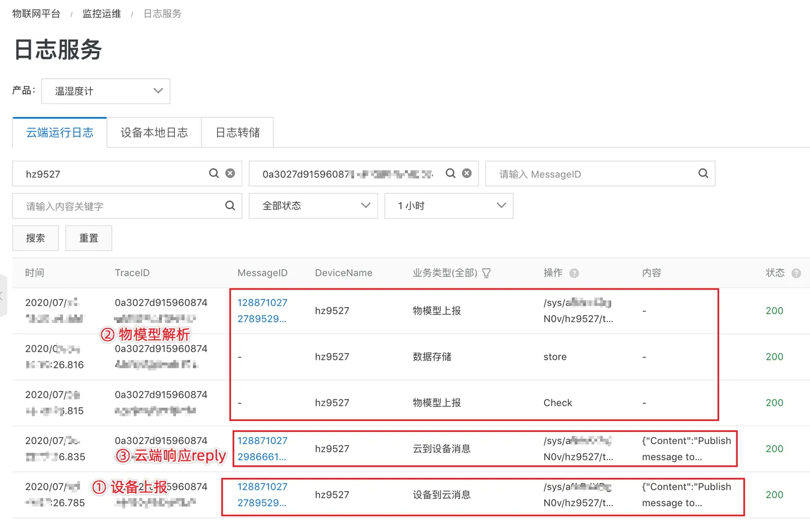Open MessageID link in 云到设备消息 row
The image size is (810, 532).
pyautogui.click(x=262, y=449)
